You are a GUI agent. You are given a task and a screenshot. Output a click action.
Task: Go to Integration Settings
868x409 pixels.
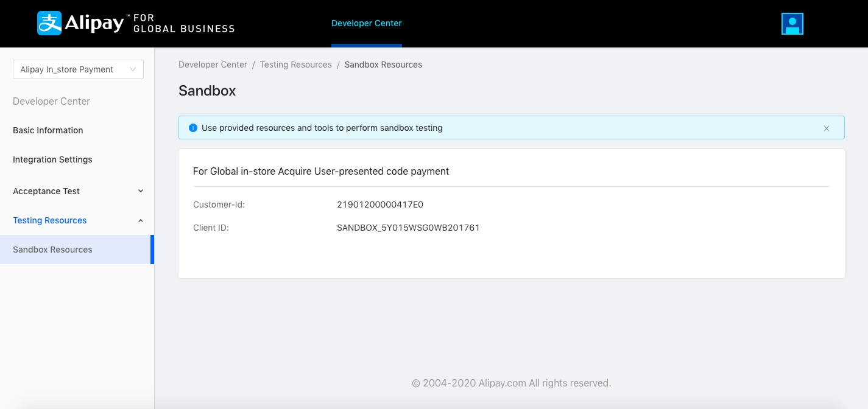click(52, 159)
